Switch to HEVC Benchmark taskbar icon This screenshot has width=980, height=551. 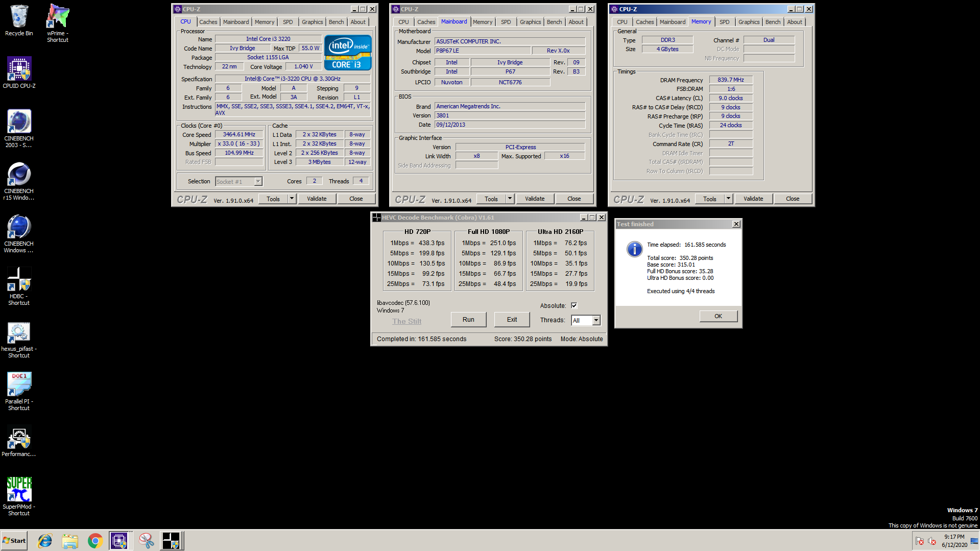point(171,541)
